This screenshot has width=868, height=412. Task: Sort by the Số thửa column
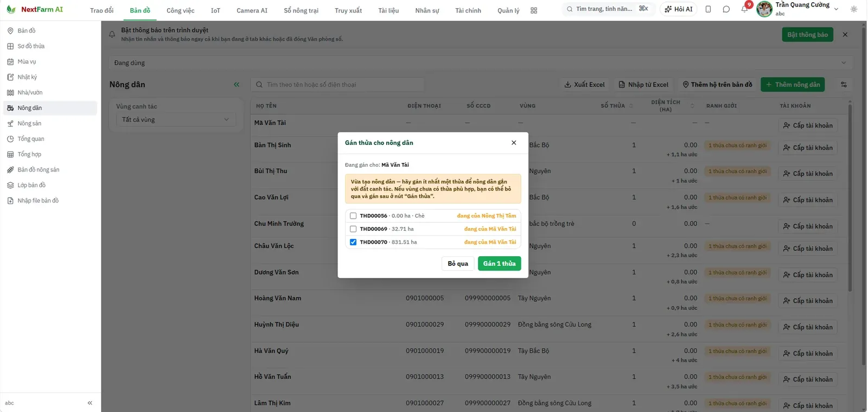(617, 106)
